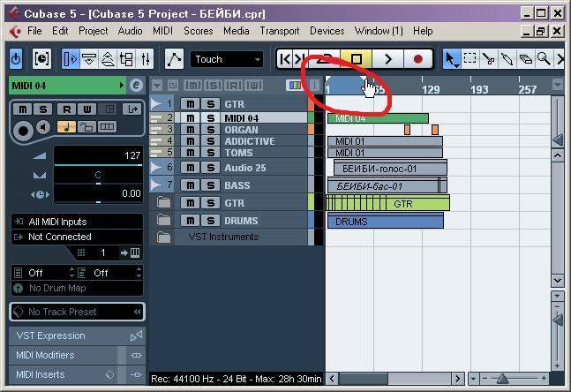
Task: Toggle inspector Read automation R button
Action: (x=67, y=109)
